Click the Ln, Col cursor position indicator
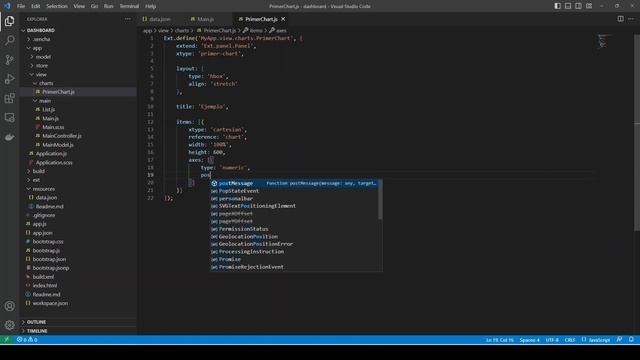This screenshot has width=640, height=360. [x=500, y=340]
